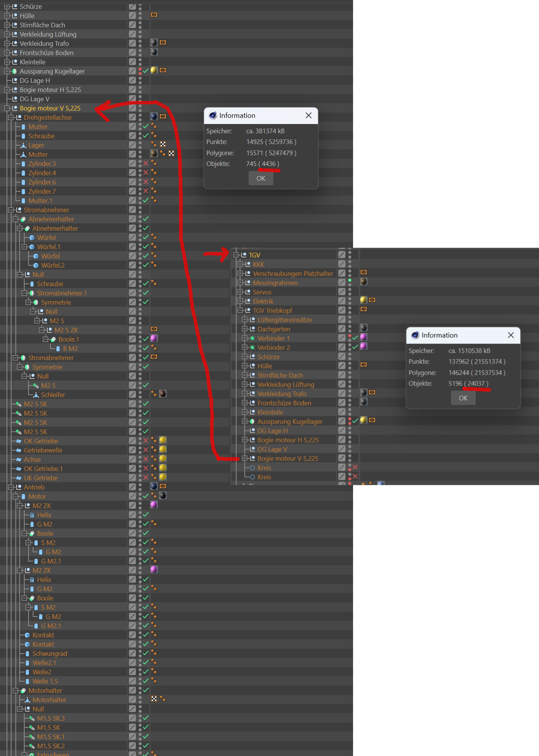Select the magenta material tag on Boole.1
The image size is (539, 756).
154,338
